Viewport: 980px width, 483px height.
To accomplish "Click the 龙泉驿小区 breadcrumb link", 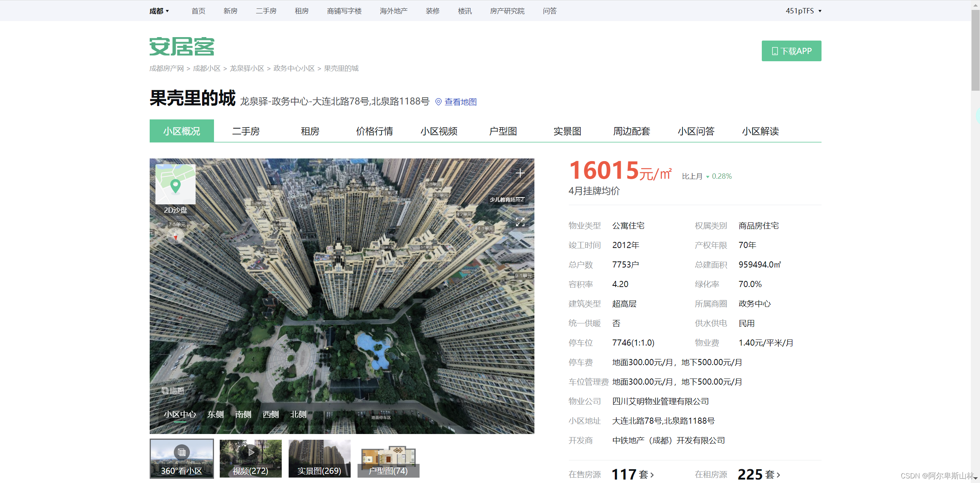I will click(247, 69).
